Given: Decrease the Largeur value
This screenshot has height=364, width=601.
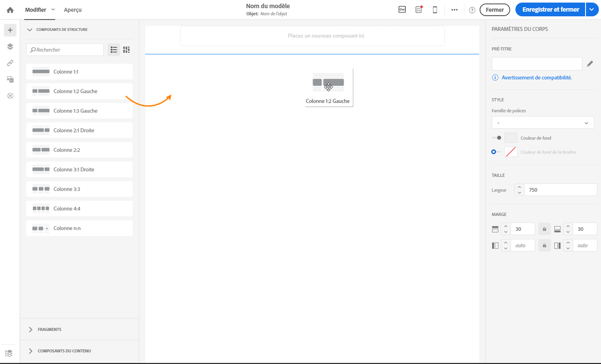Looking at the screenshot, I should [x=519, y=193].
